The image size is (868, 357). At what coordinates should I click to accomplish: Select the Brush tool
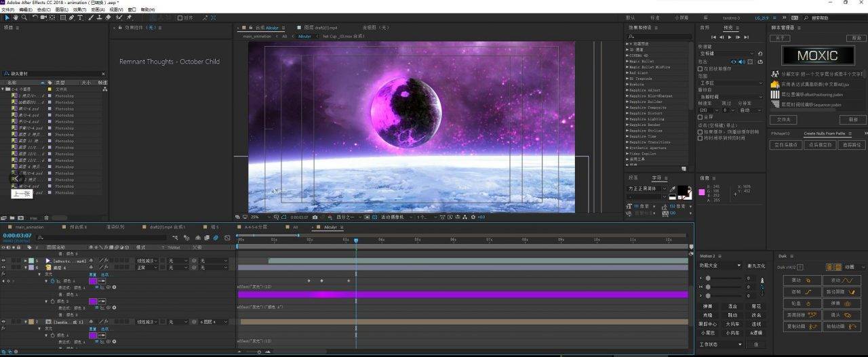pos(91,18)
